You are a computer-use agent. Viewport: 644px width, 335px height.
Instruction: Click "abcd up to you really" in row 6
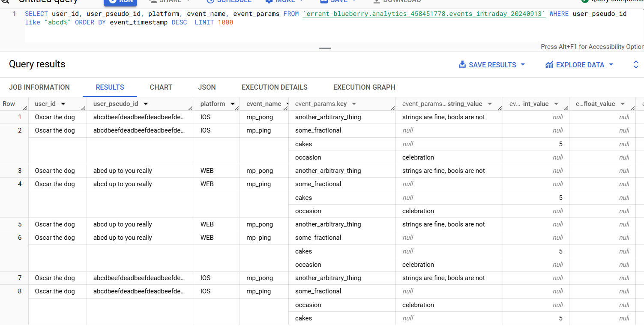tap(123, 238)
